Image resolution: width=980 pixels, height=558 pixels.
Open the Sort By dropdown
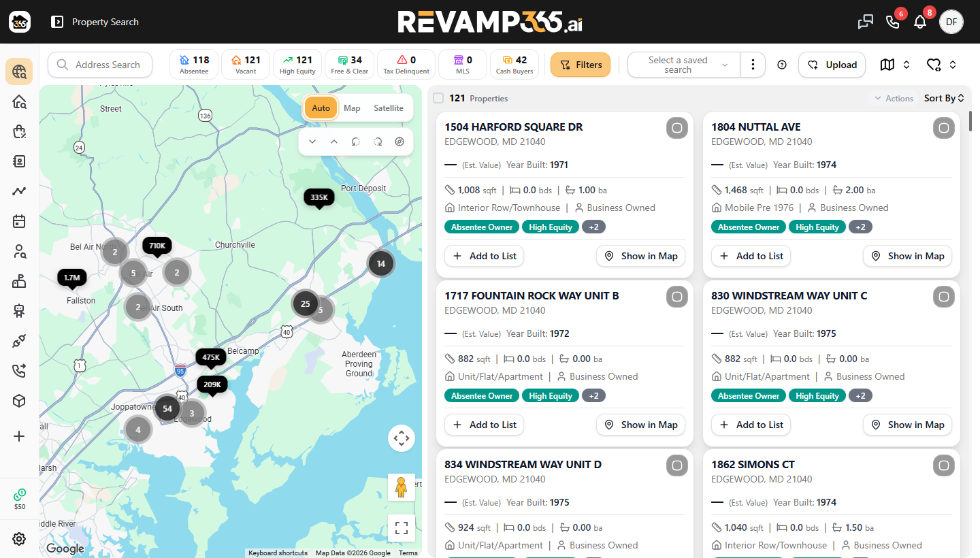944,98
